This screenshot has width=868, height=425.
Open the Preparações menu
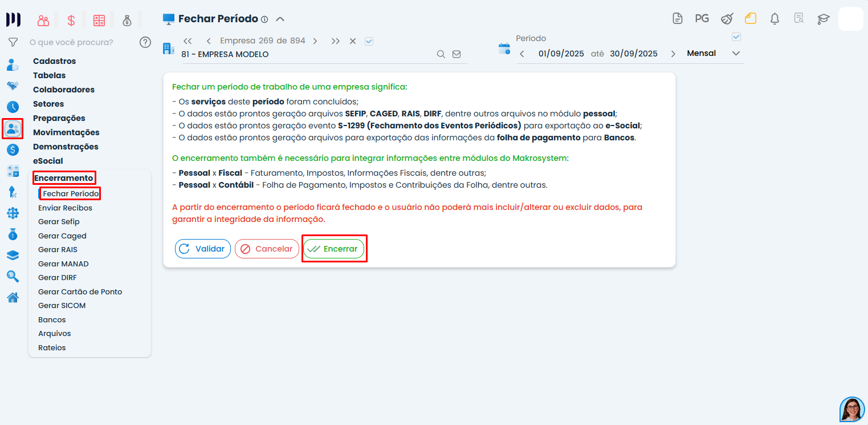click(x=59, y=118)
